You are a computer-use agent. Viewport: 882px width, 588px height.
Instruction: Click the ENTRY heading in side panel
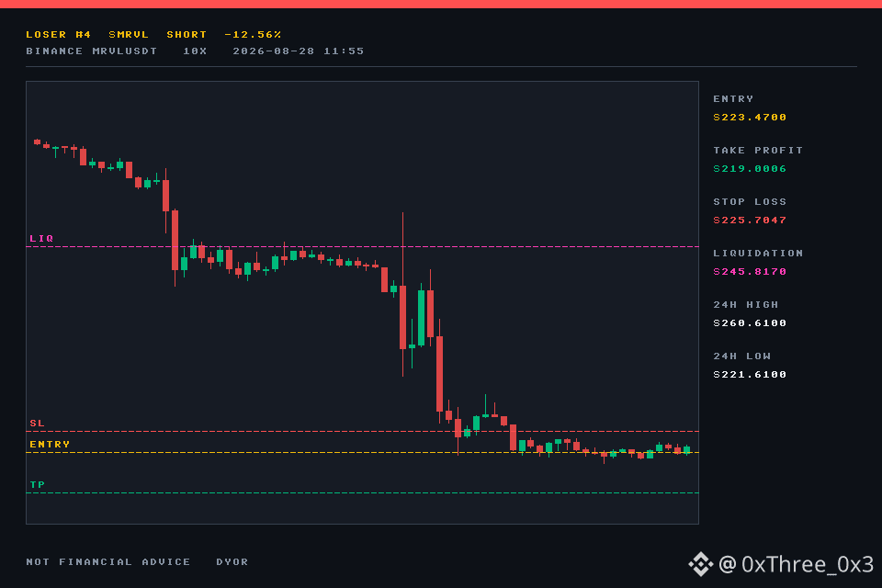point(733,99)
